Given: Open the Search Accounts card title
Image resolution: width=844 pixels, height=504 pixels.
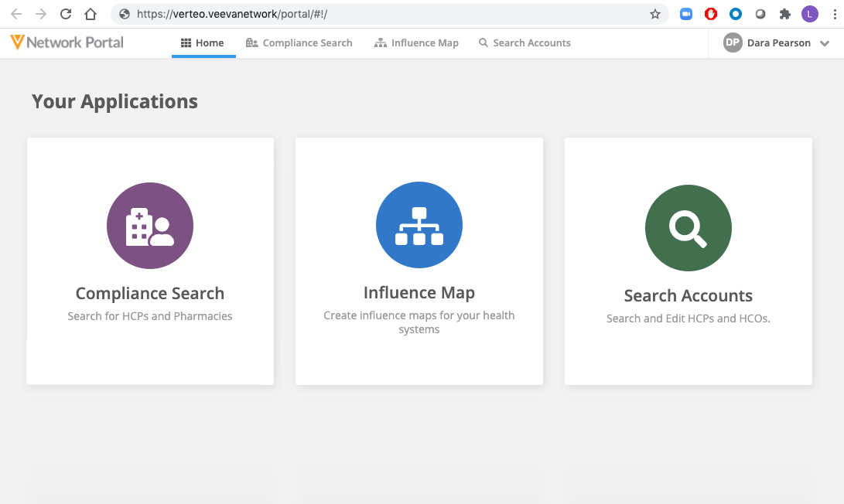Looking at the screenshot, I should [x=688, y=296].
